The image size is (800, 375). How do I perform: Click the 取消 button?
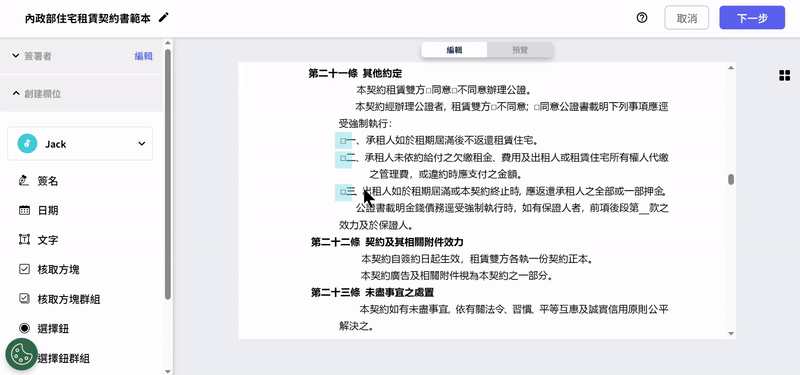pyautogui.click(x=687, y=18)
